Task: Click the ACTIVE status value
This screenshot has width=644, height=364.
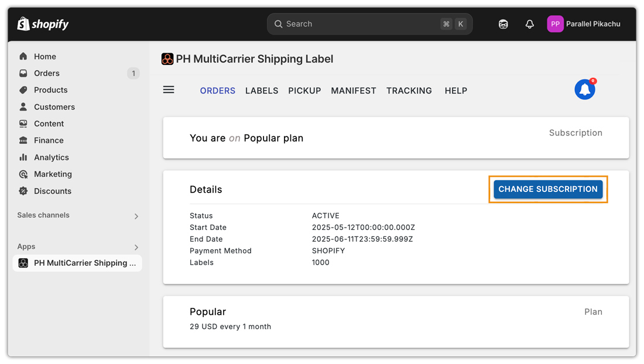Action: [x=326, y=216]
